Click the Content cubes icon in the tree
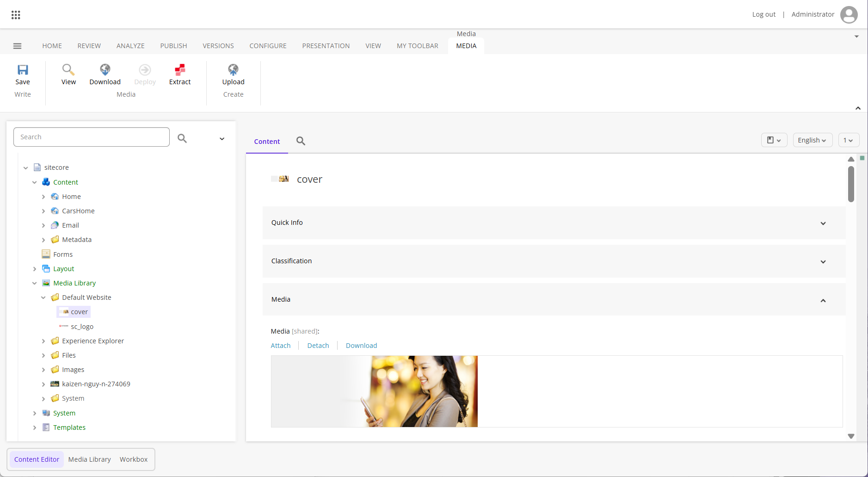Image resolution: width=868 pixels, height=477 pixels. 46,182
